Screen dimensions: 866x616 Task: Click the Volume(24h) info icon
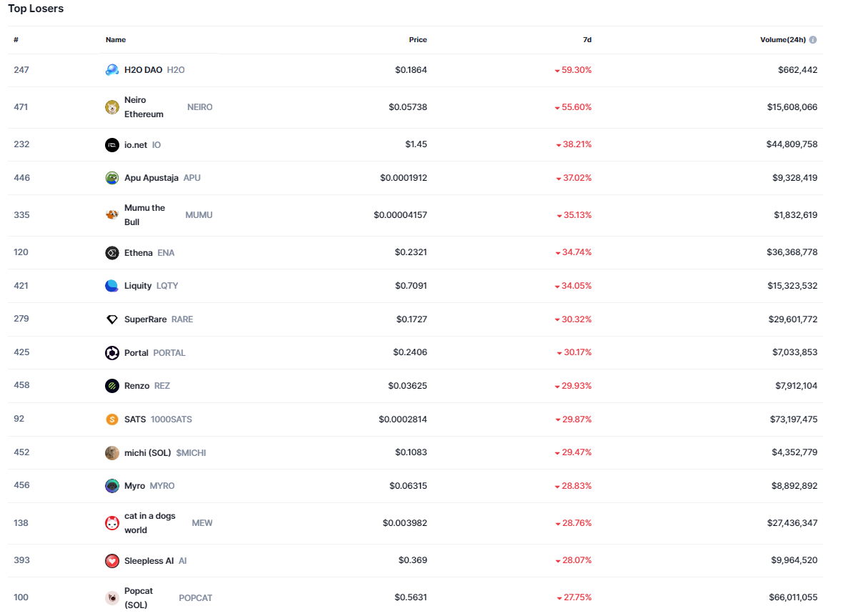(x=813, y=40)
